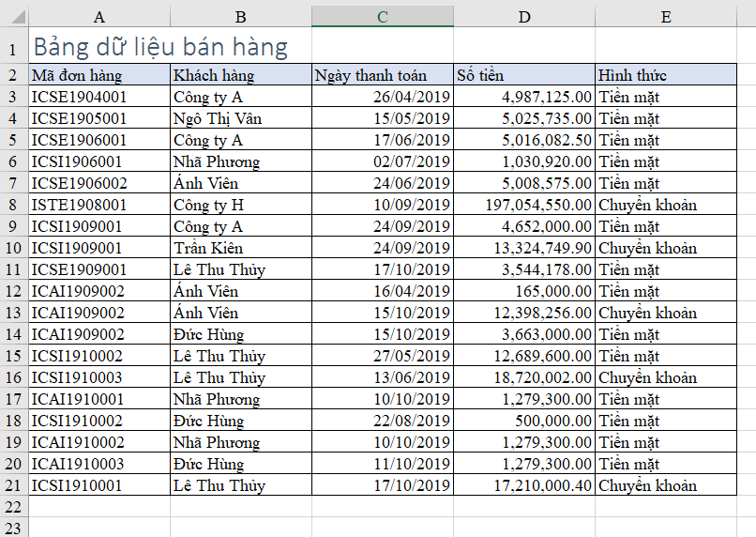Select column E header
756x537 pixels.
[x=666, y=16]
